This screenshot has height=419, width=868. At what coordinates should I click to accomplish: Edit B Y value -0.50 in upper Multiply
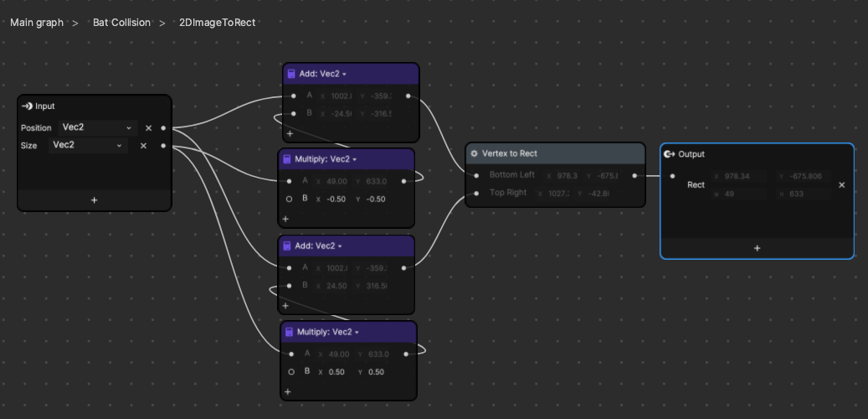[x=375, y=199]
